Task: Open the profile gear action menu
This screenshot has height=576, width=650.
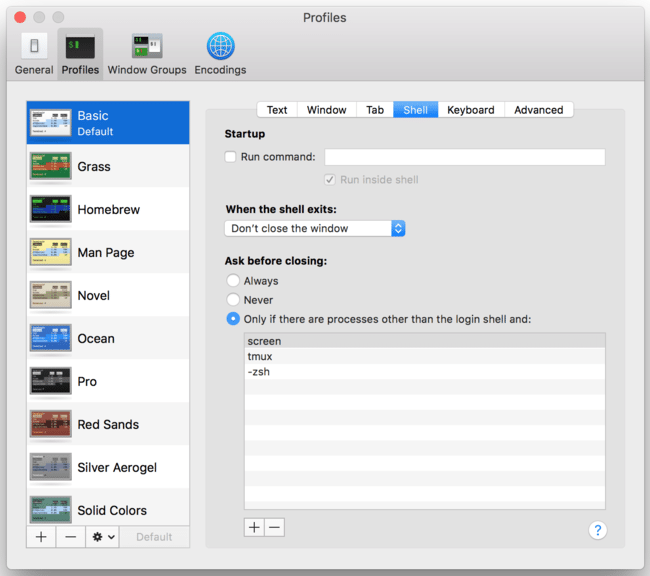Action: click(103, 537)
